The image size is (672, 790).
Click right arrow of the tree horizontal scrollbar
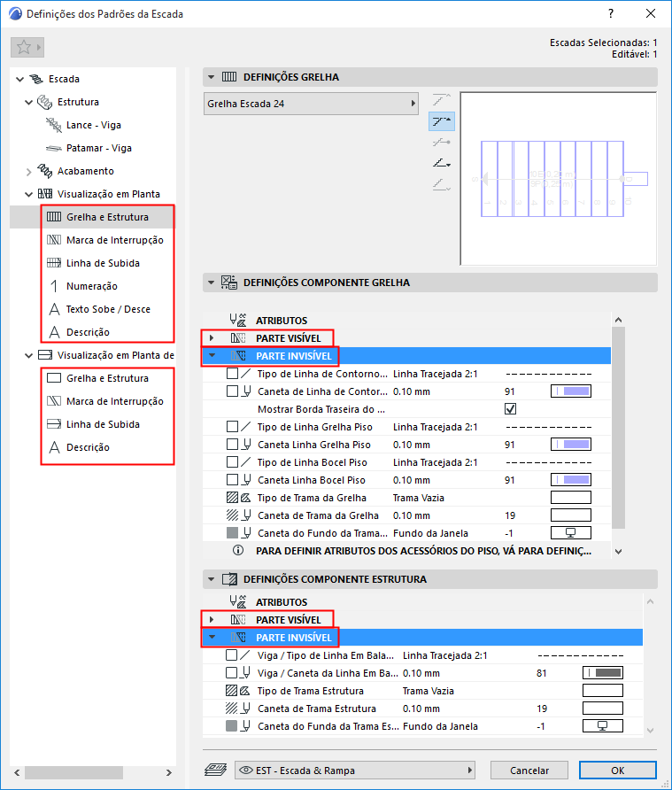click(169, 772)
